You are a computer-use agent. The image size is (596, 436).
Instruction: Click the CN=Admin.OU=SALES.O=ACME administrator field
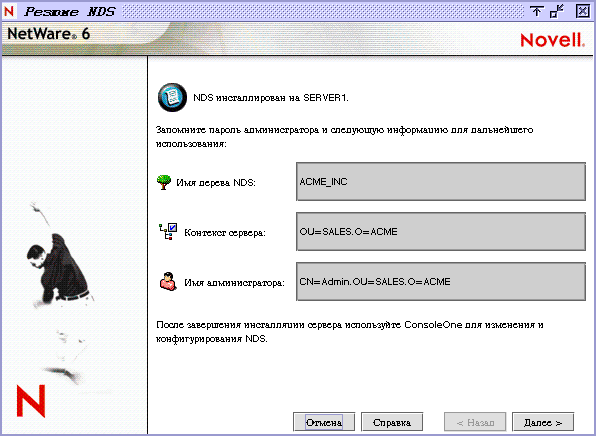coord(441,282)
